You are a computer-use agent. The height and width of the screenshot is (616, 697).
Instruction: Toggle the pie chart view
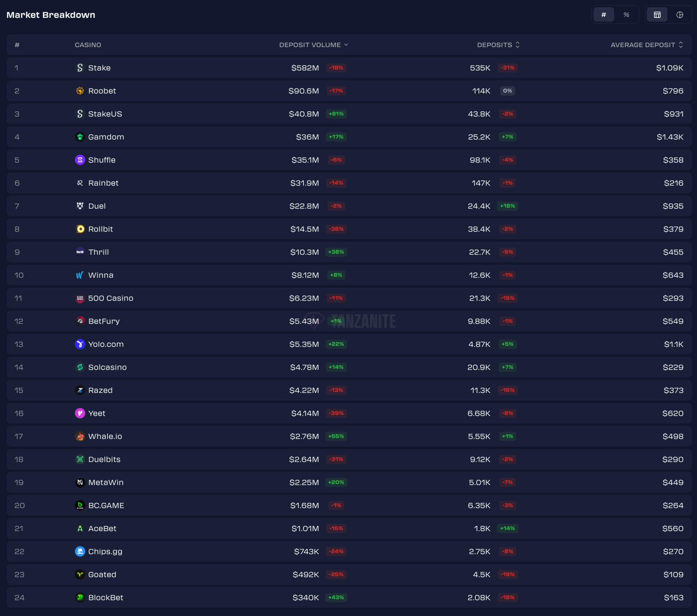[680, 15]
